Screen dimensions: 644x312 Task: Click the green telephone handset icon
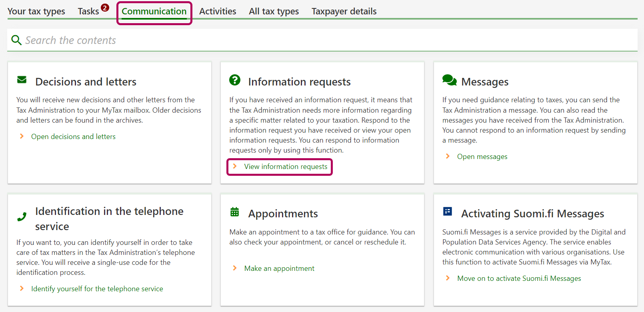coord(22,217)
